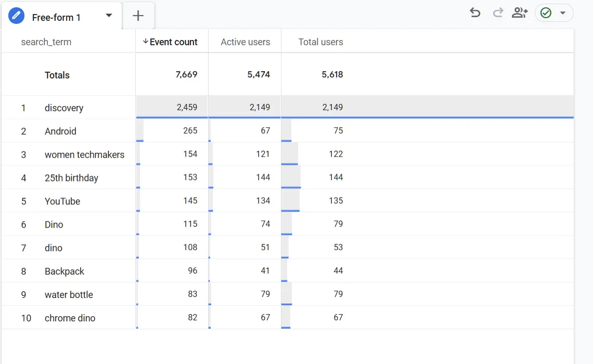Click the undo arrow icon
593x364 pixels.
pyautogui.click(x=474, y=12)
